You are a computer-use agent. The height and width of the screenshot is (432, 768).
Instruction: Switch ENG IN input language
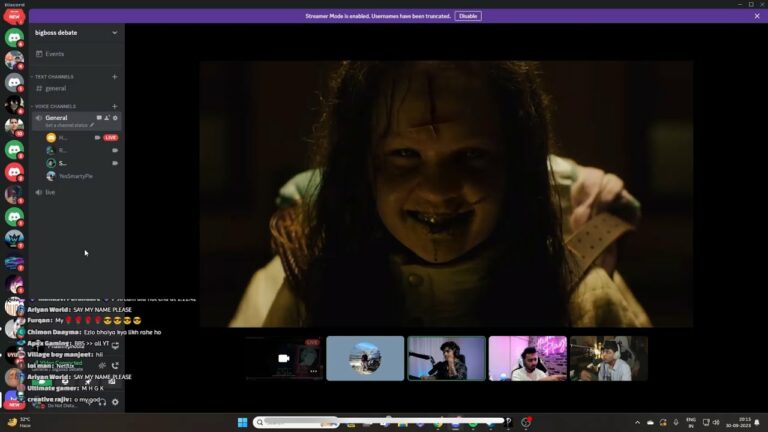coord(691,422)
